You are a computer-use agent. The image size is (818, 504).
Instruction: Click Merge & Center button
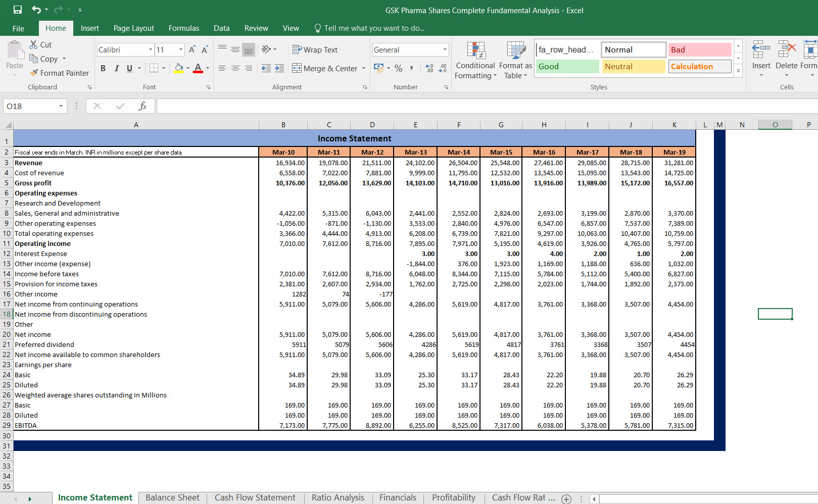[x=324, y=68]
